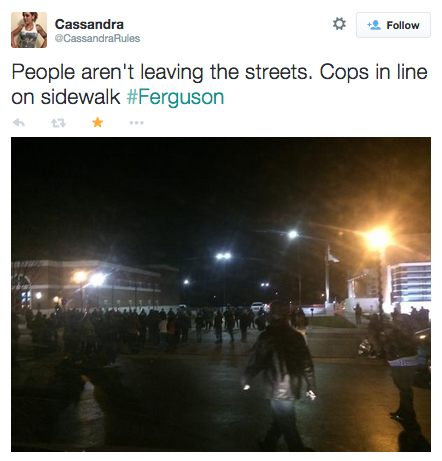Viewport: 442px width, 461px height.
Task: Retweet the Ferguson tweet
Action: click(58, 123)
